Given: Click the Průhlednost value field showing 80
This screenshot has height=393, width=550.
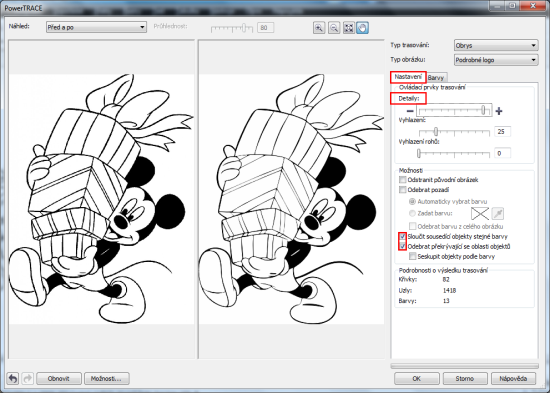Looking at the screenshot, I should click(266, 27).
